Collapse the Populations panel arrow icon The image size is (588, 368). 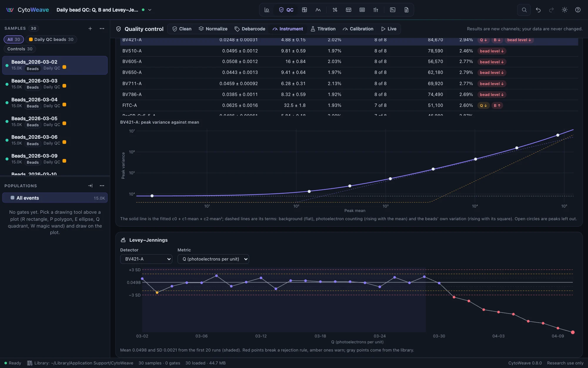90,186
